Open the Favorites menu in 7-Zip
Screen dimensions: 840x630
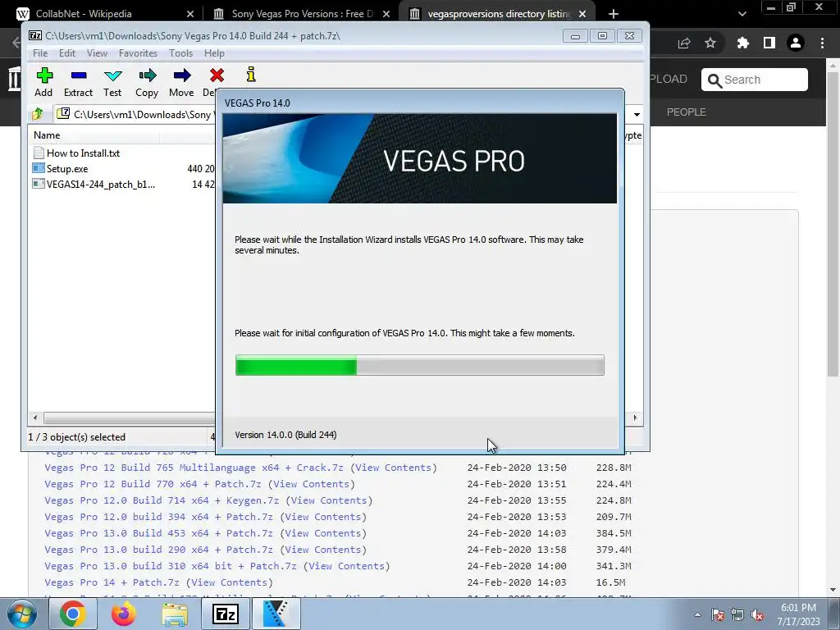(x=138, y=53)
